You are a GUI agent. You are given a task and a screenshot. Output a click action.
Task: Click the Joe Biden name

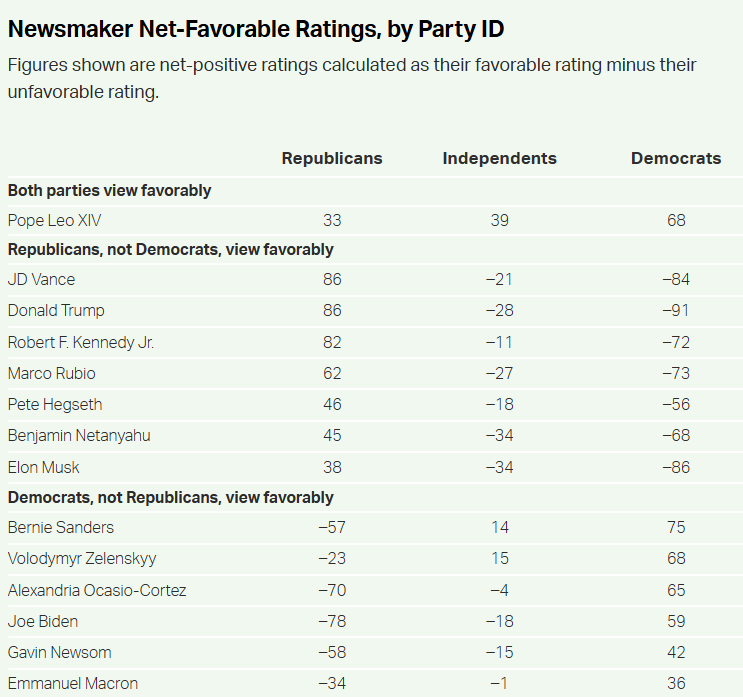click(41, 621)
